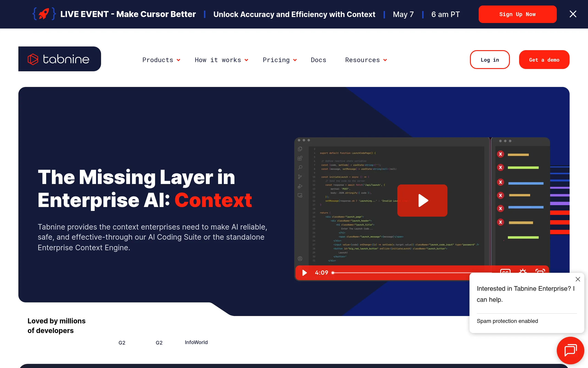The image size is (588, 368).
Task: Expand the Products menu
Action: pos(161,60)
